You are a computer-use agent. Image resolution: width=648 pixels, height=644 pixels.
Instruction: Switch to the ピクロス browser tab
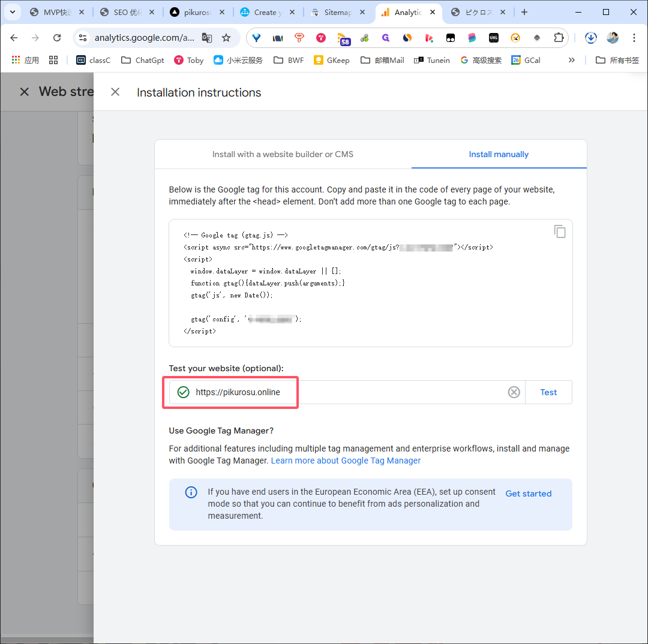(x=478, y=13)
